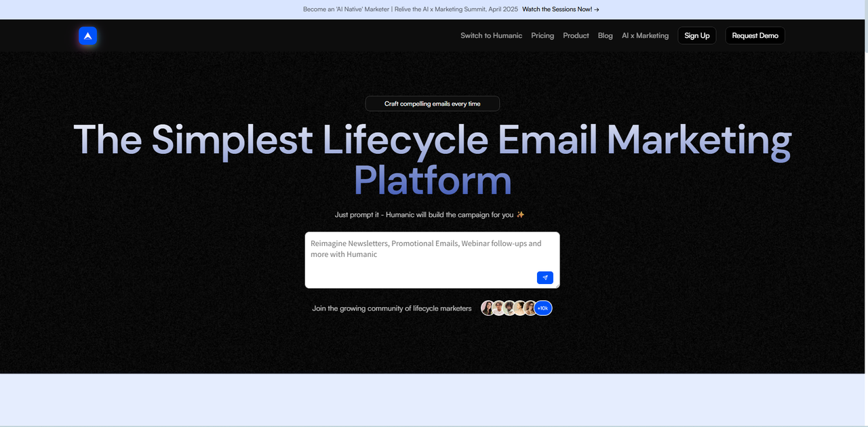Click the Humanic logo icon
The image size is (868, 427).
[x=87, y=36]
